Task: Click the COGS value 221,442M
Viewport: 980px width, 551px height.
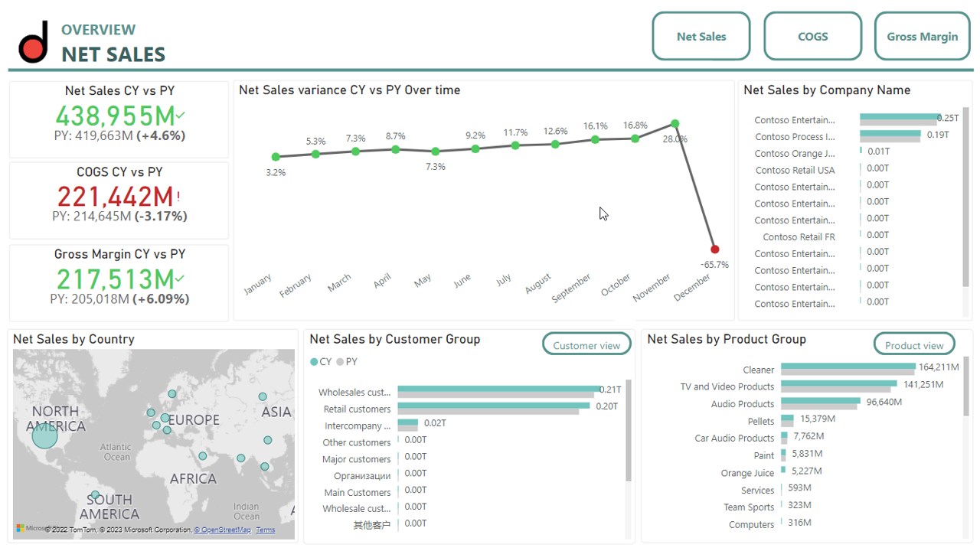Action: 115,197
